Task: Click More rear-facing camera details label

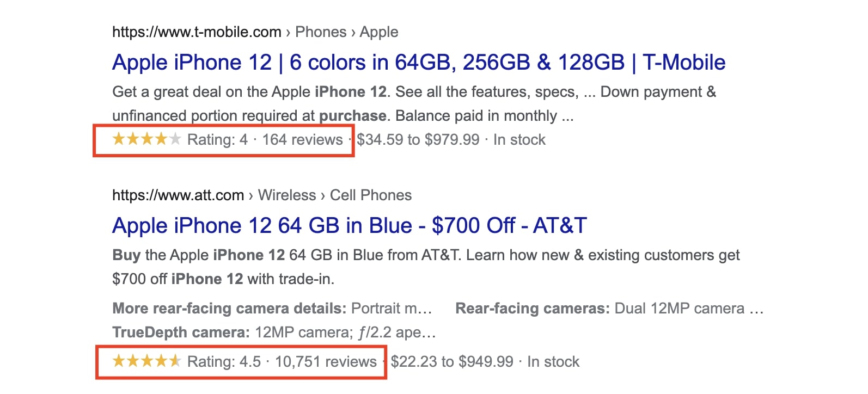Action: (x=229, y=309)
